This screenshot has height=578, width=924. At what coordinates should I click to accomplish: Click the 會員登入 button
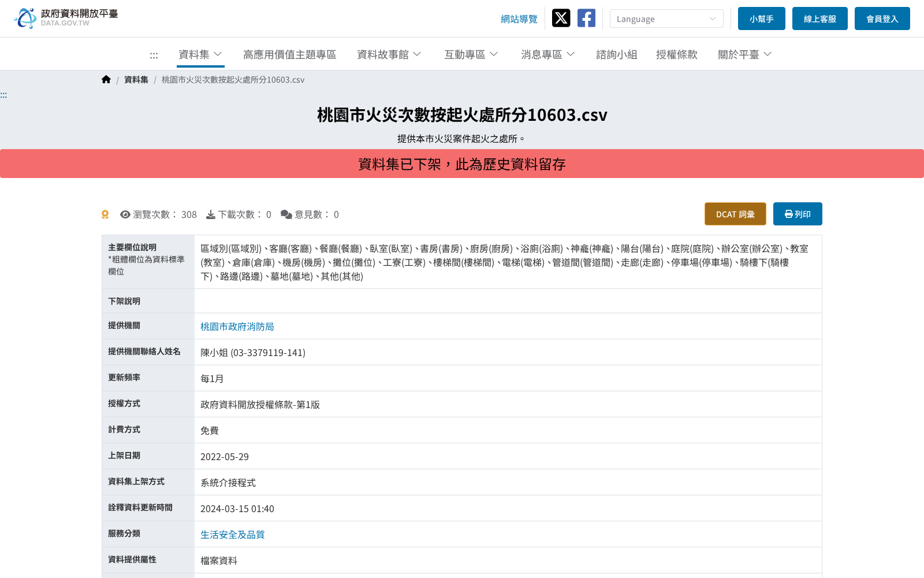coord(882,18)
